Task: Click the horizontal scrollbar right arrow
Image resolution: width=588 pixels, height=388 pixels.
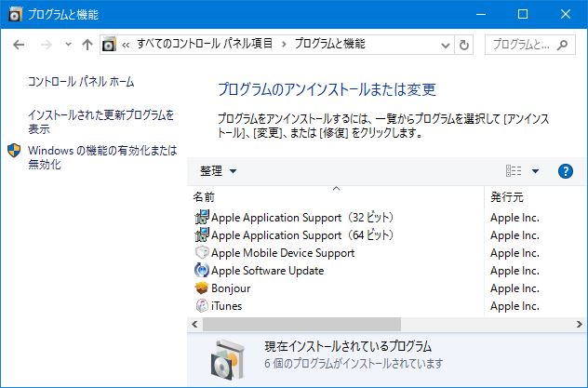Action: pos(580,325)
